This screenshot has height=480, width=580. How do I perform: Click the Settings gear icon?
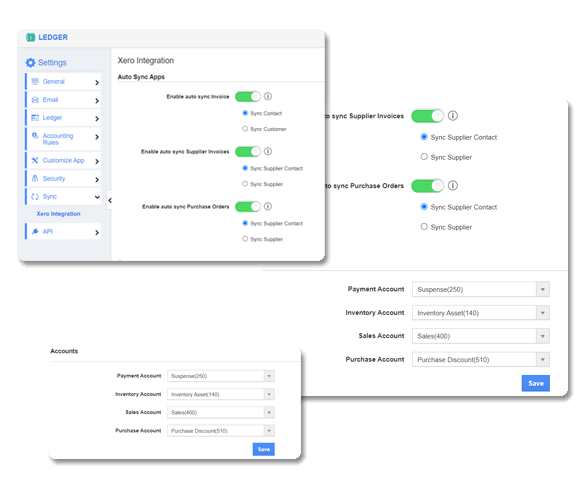[30, 62]
